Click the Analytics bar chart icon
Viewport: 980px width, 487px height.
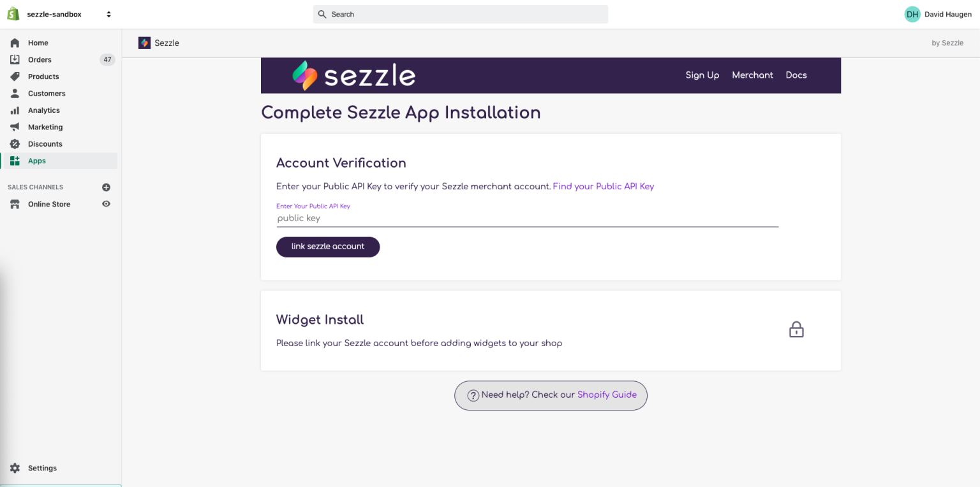click(15, 110)
